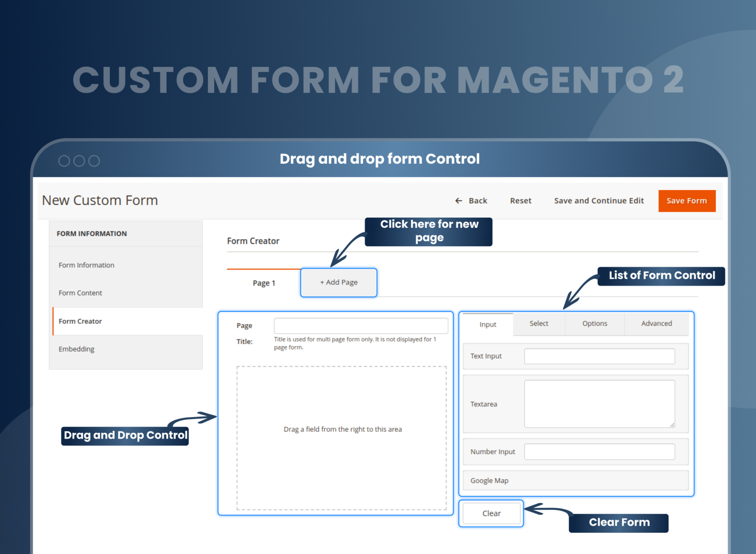Click the Reset button
Image resolution: width=756 pixels, height=554 pixels.
pyautogui.click(x=521, y=200)
